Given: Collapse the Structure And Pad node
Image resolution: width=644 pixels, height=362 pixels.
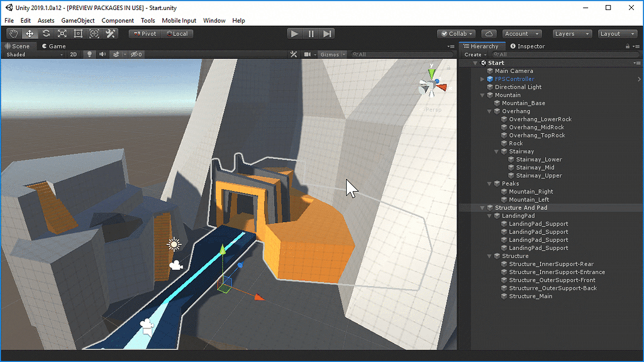Looking at the screenshot, I should point(482,208).
